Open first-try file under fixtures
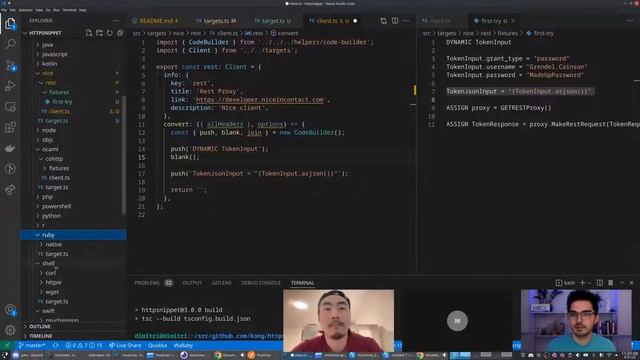 pos(62,102)
